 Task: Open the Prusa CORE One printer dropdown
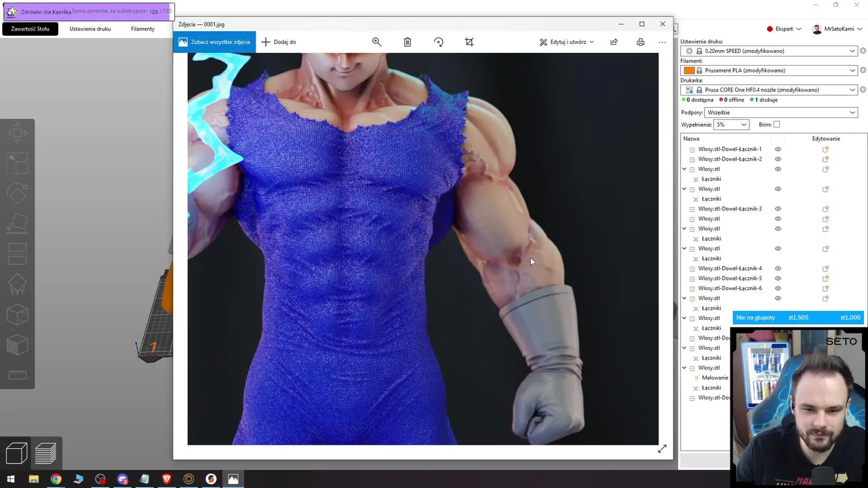[x=770, y=89]
